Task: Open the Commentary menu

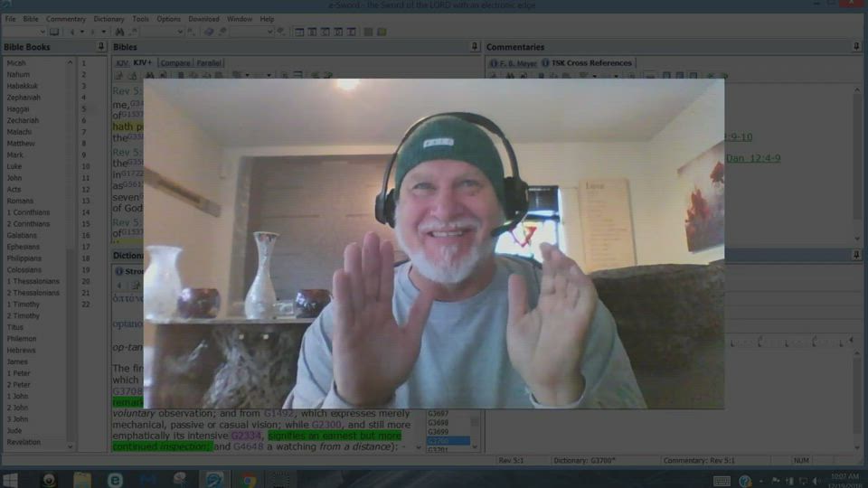Action: (66, 19)
